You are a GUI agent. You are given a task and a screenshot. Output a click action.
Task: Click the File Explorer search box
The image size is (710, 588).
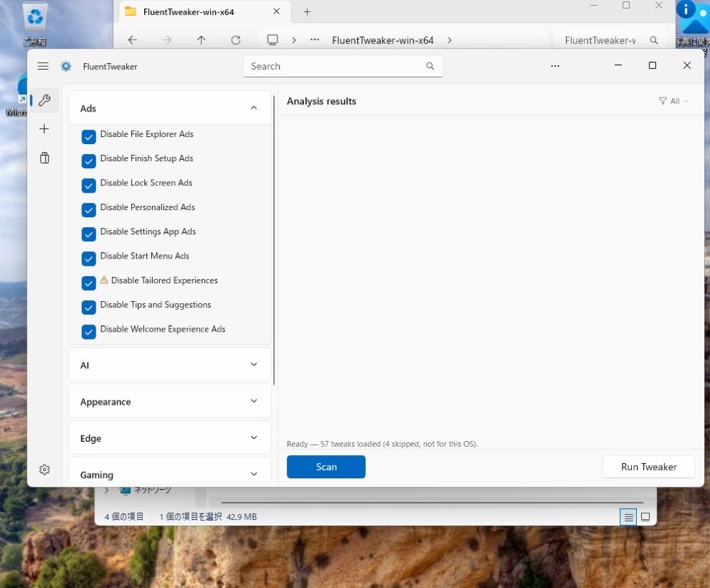click(x=611, y=40)
